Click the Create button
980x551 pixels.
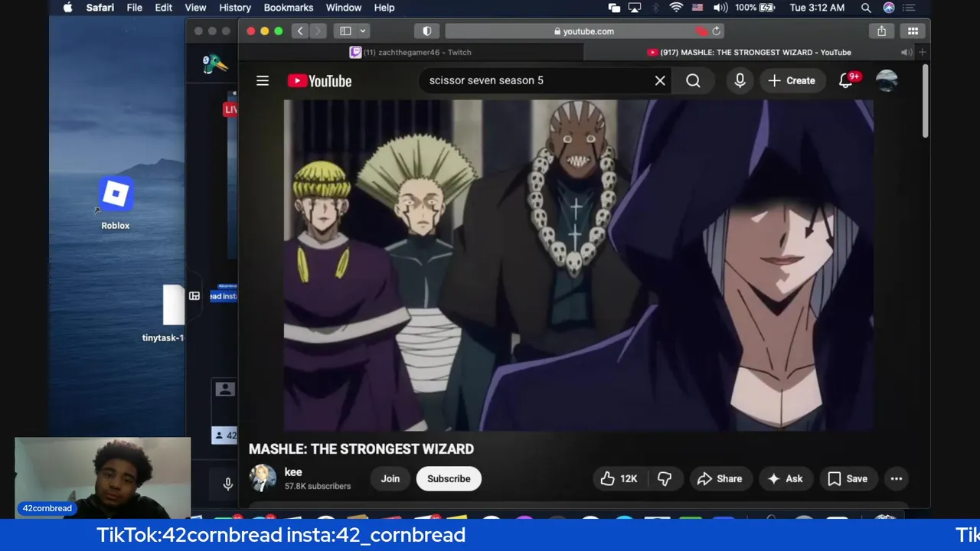(x=792, y=80)
